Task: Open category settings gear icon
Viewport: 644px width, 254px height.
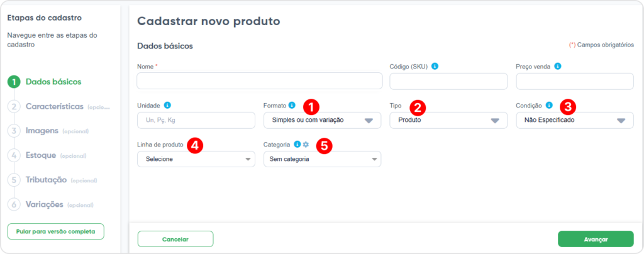Action: (306, 144)
